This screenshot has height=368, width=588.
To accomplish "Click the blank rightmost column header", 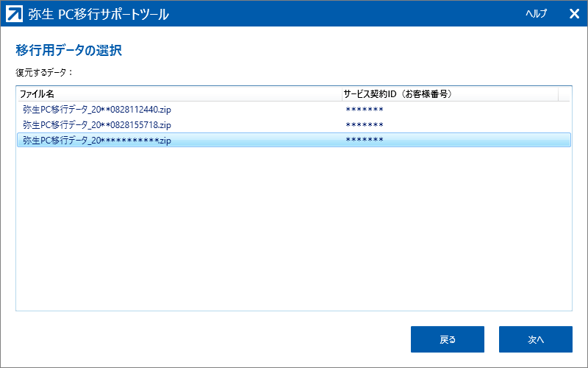I will [564, 94].
